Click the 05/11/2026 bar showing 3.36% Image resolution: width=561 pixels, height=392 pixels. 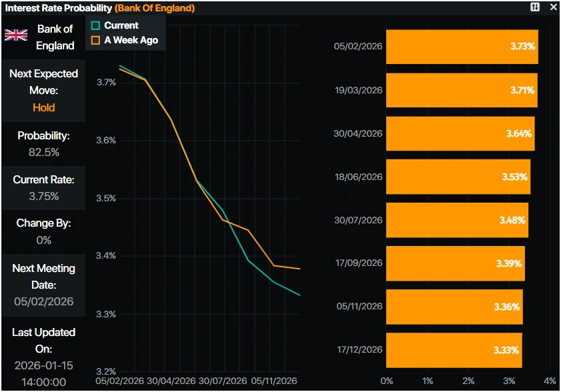point(454,307)
